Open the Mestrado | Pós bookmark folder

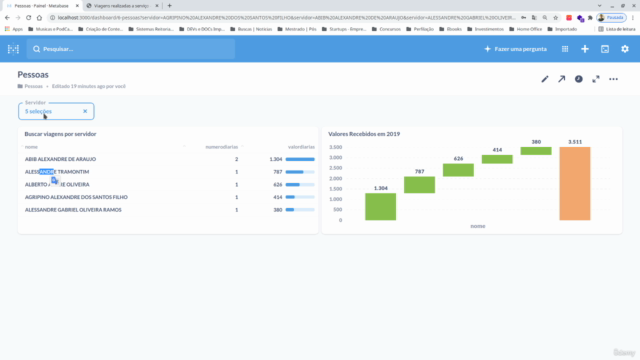[x=297, y=29]
